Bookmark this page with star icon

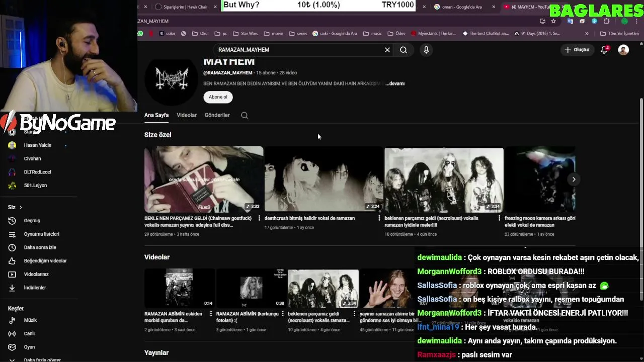(553, 21)
